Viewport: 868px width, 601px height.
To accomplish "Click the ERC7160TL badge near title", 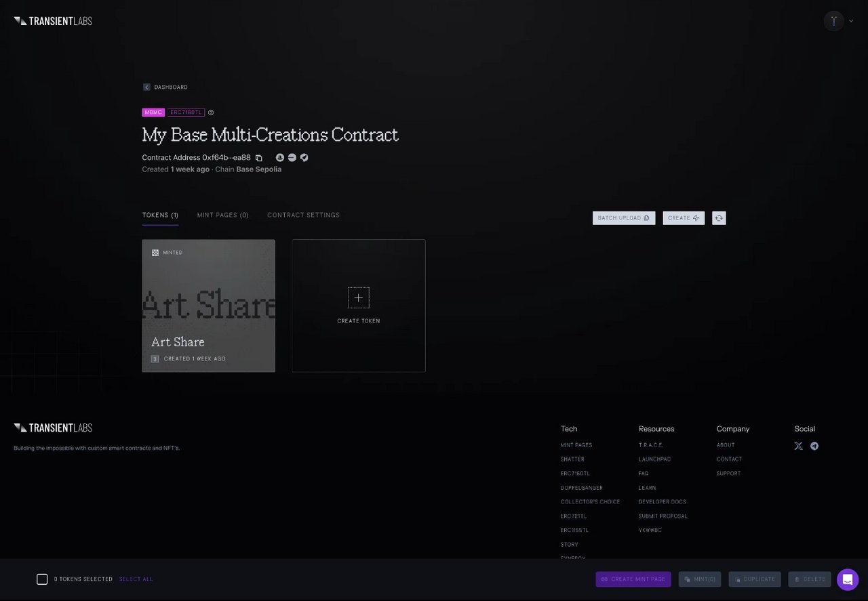I will (186, 112).
